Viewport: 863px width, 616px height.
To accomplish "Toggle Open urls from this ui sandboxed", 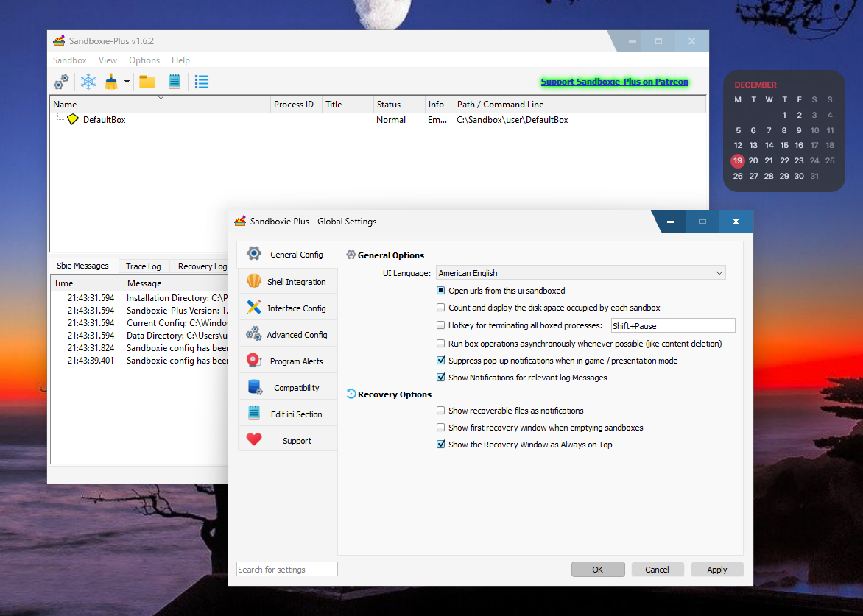I will (x=440, y=291).
